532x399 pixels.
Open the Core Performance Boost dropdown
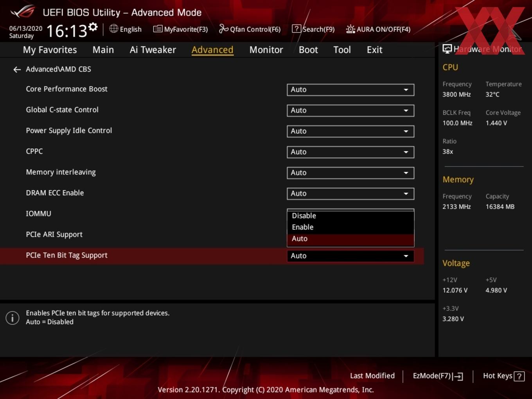point(350,90)
